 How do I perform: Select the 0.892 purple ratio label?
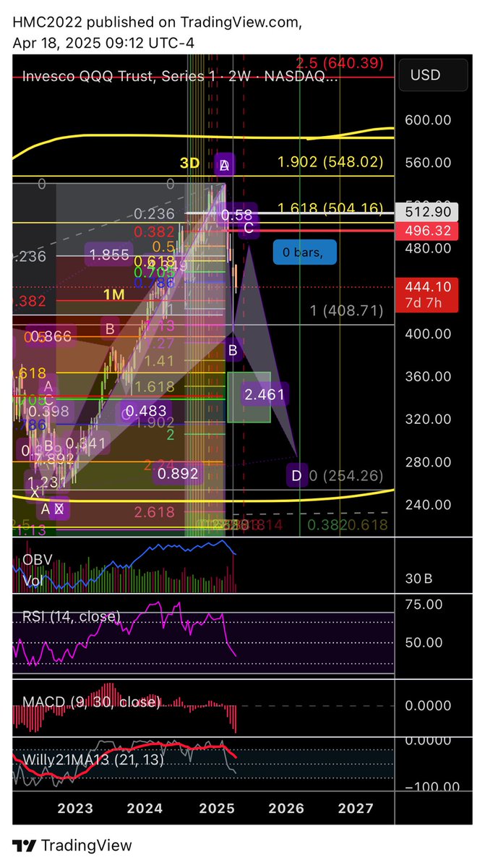pos(176,474)
